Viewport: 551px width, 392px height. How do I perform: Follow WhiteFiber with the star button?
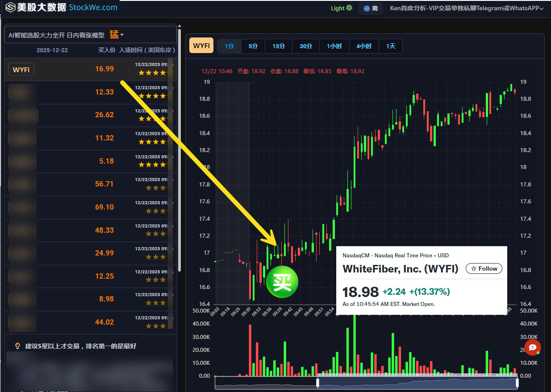[x=484, y=268]
